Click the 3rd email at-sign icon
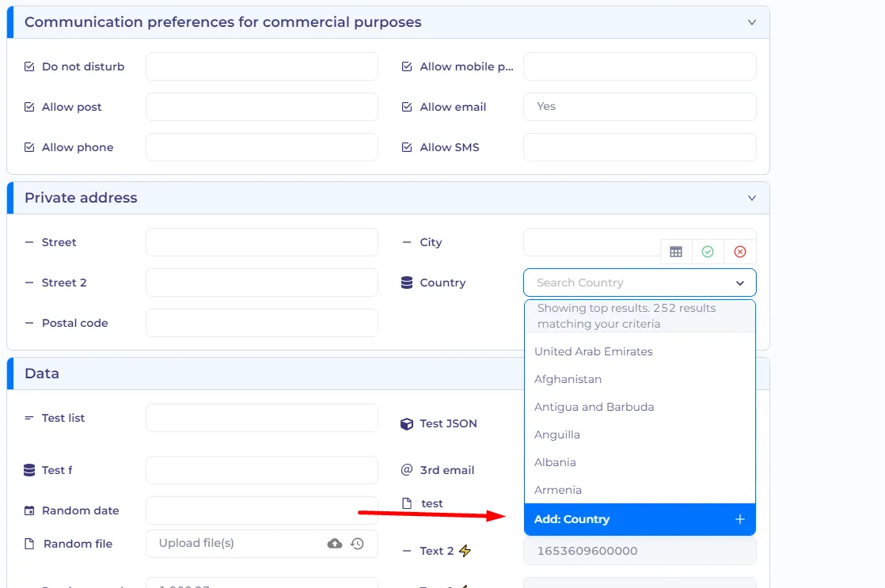The width and height of the screenshot is (885, 588). (406, 470)
